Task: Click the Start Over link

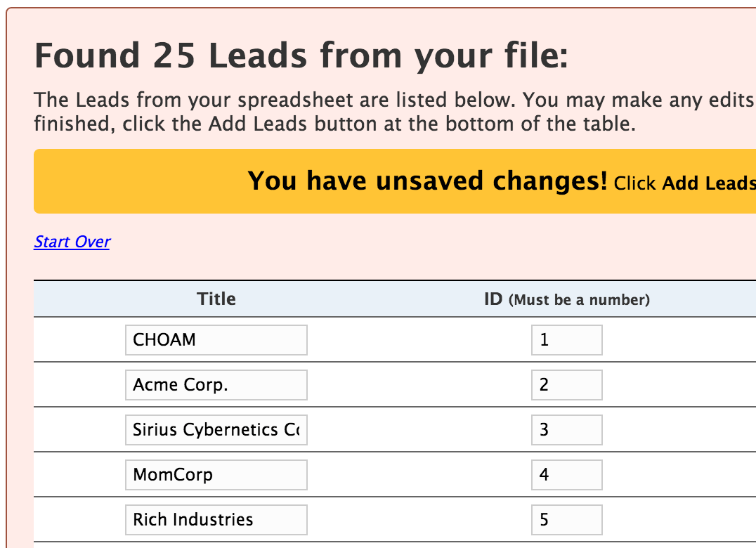Action: click(72, 242)
